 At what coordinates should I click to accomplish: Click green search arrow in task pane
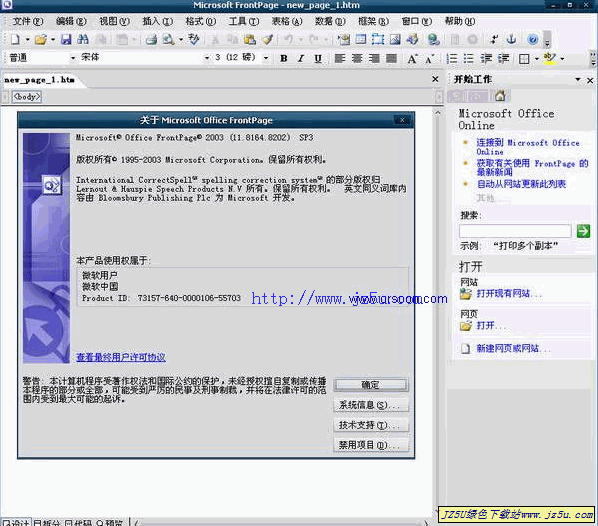pos(583,231)
